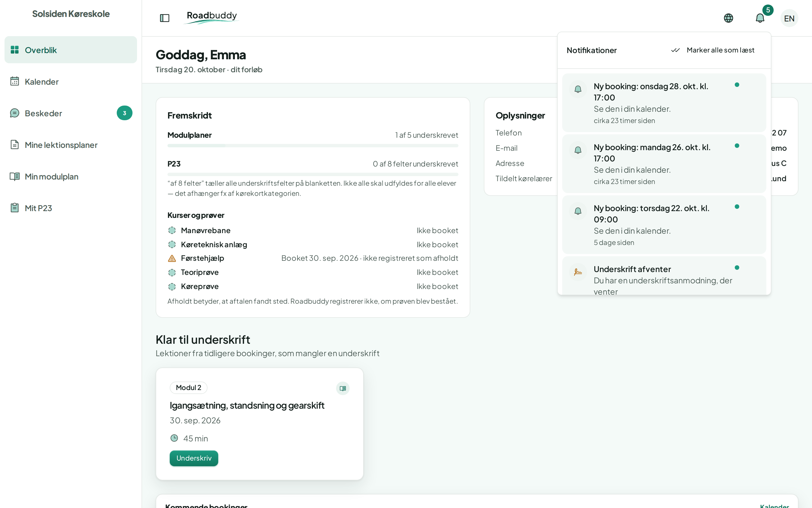
Task: Click the Mit P23 clipboard icon
Action: (14, 208)
